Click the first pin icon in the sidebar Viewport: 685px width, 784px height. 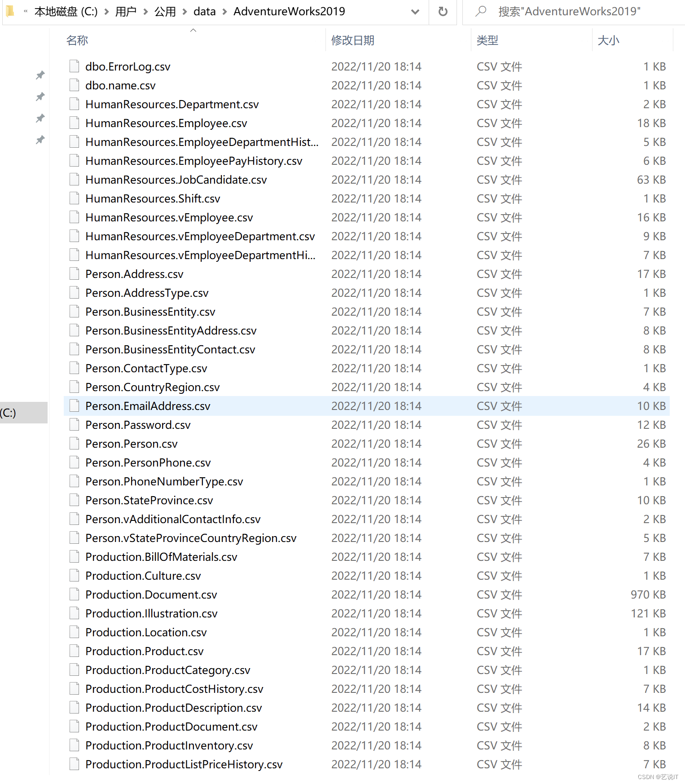point(40,75)
